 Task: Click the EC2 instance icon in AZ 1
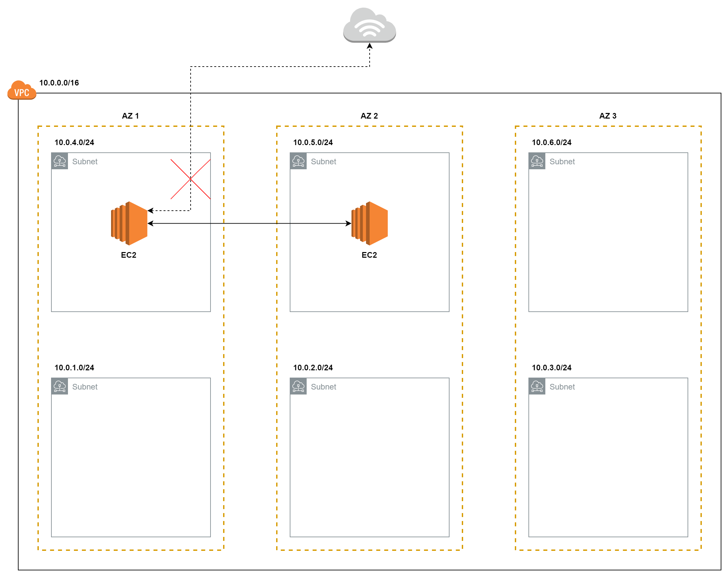[x=129, y=223]
